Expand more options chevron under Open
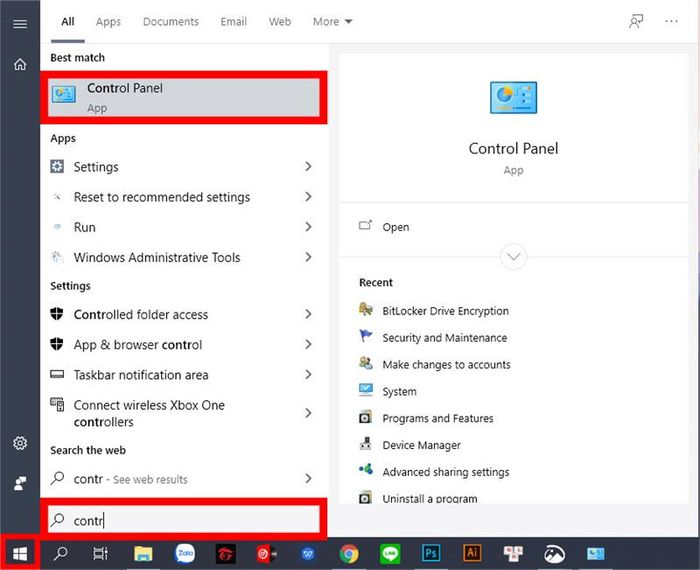700x570 pixels. (x=514, y=257)
